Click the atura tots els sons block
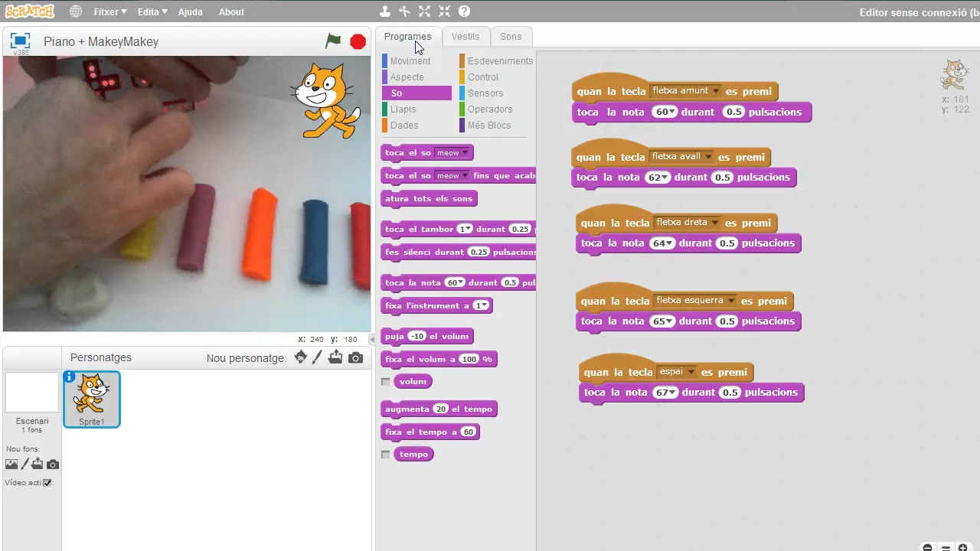This screenshot has height=551, width=980. coord(429,199)
